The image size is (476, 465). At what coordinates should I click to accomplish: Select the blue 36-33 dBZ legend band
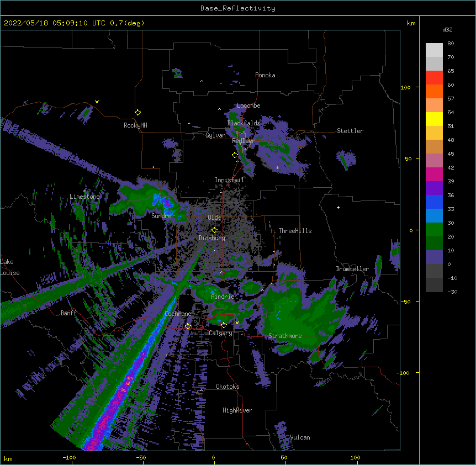coord(434,202)
